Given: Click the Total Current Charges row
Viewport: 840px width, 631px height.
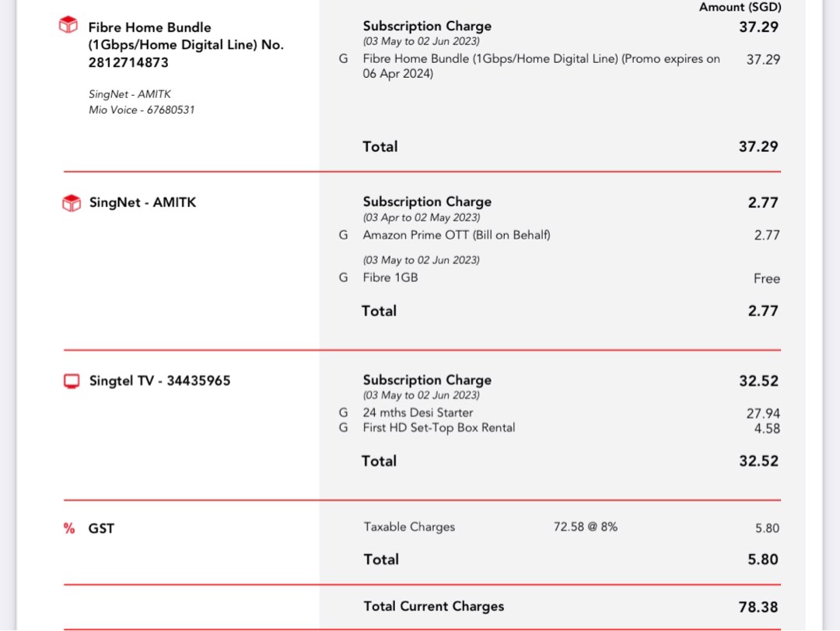Looking at the screenshot, I should pos(432,606).
